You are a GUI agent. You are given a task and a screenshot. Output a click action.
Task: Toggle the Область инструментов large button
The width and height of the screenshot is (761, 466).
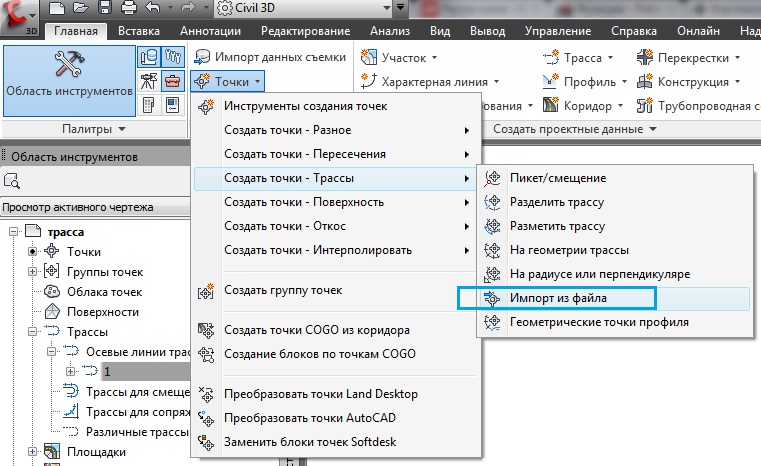pyautogui.click(x=69, y=81)
